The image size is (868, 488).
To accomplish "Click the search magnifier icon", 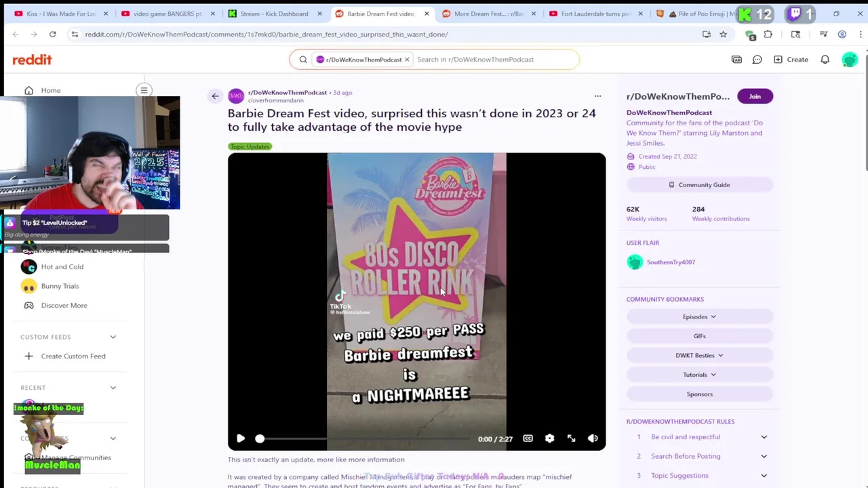I will pyautogui.click(x=303, y=60).
